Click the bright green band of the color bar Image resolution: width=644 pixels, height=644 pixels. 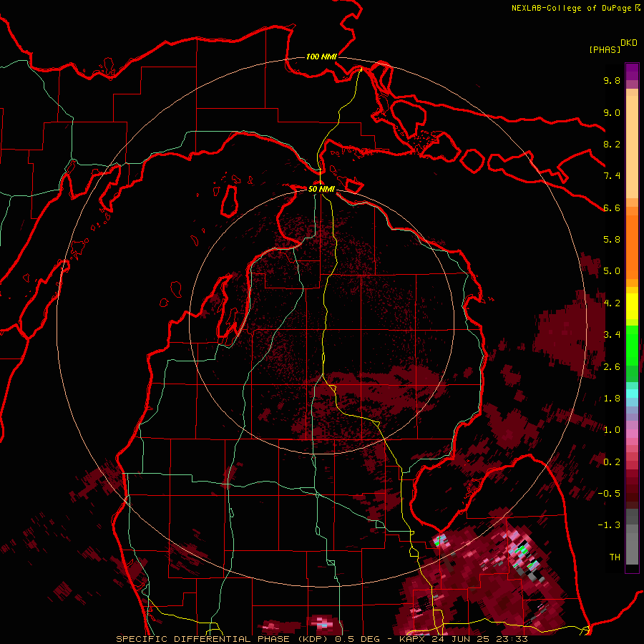632,344
